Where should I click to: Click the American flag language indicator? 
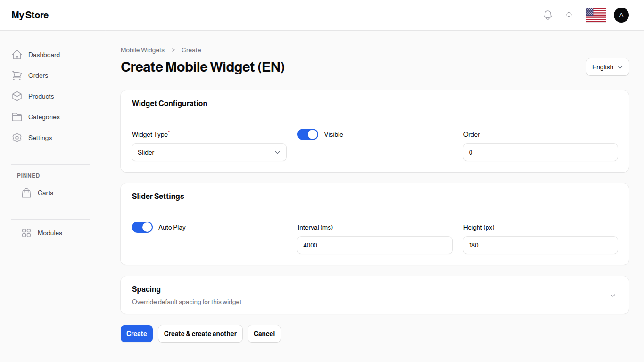595,15
